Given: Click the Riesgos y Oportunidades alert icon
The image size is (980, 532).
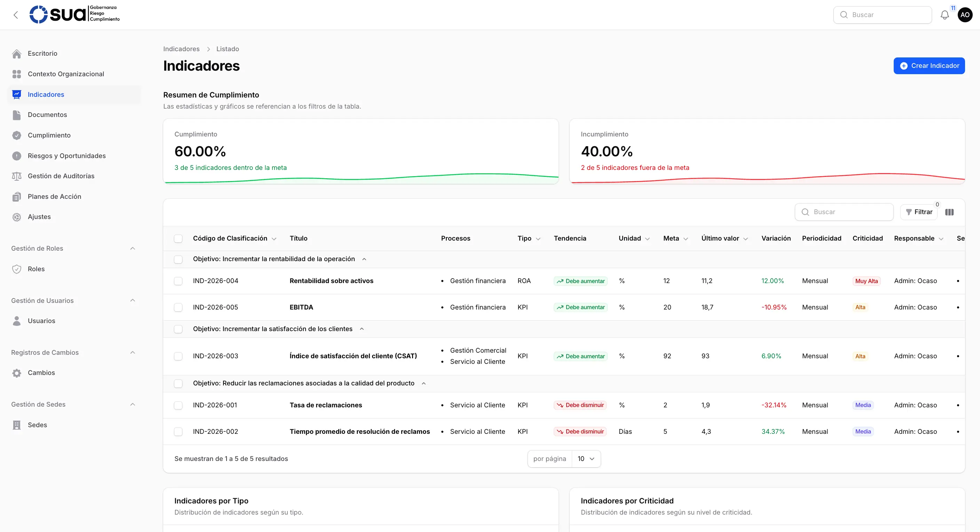Looking at the screenshot, I should (x=17, y=156).
